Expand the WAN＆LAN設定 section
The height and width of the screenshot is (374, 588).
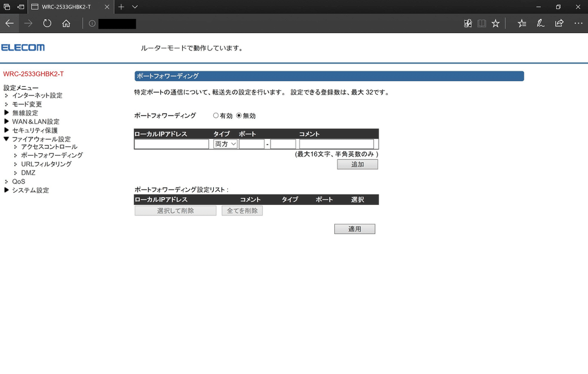coord(35,121)
